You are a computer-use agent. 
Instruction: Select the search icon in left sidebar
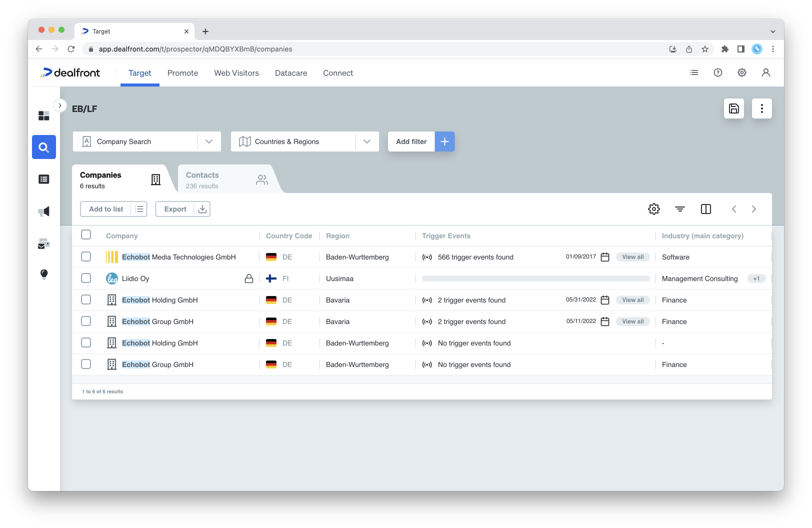point(44,147)
